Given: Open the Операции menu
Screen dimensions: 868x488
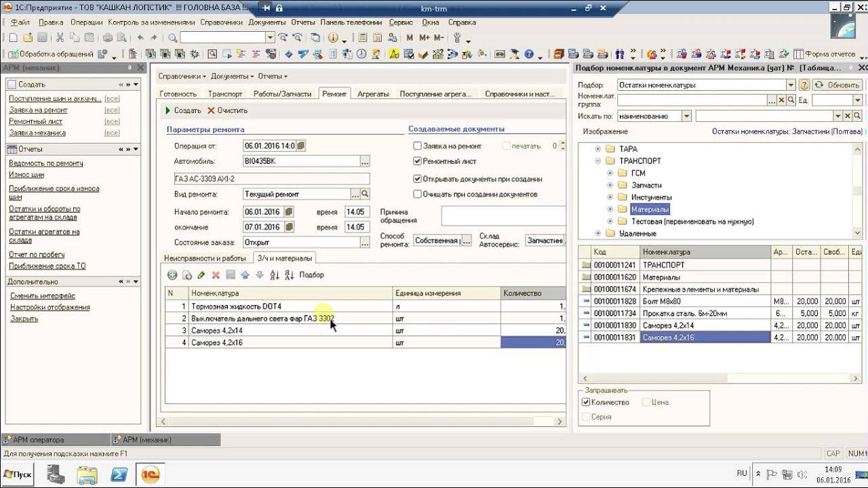Looking at the screenshot, I should (86, 22).
